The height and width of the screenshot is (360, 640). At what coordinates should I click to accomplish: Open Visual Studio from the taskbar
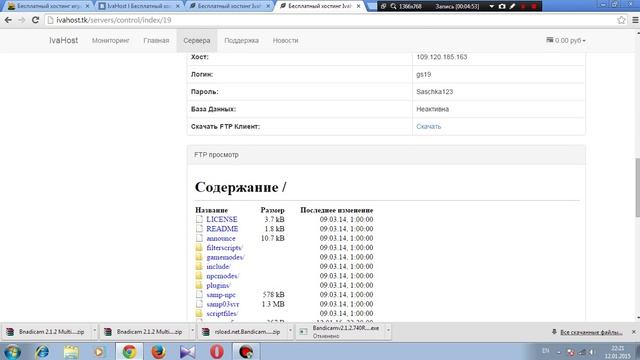click(x=187, y=351)
